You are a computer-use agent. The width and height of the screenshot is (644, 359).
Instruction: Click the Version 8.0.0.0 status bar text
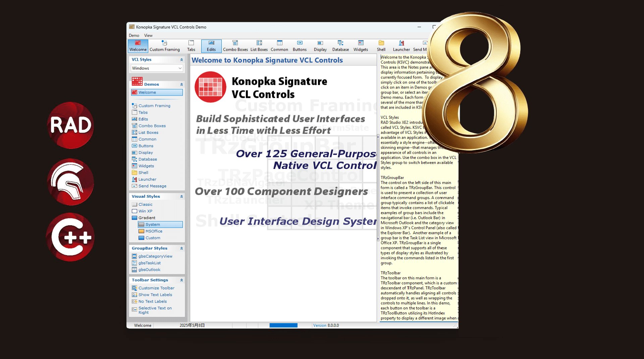click(x=326, y=325)
